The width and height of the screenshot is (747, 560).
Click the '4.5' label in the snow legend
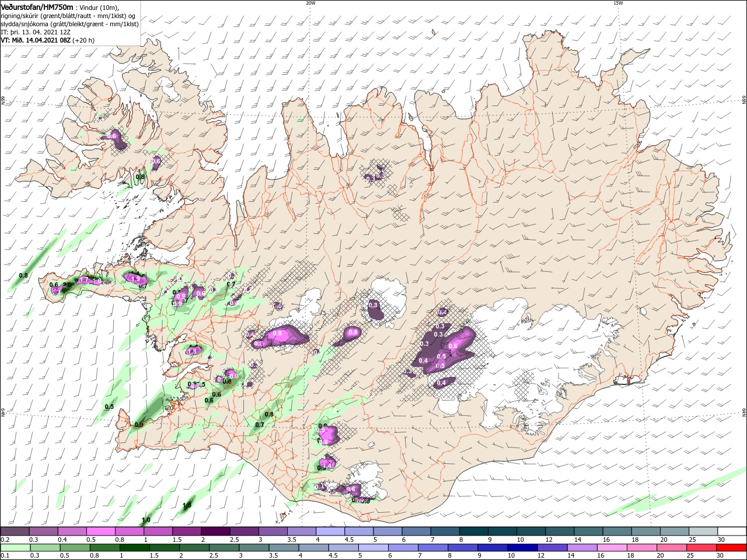tap(349, 540)
